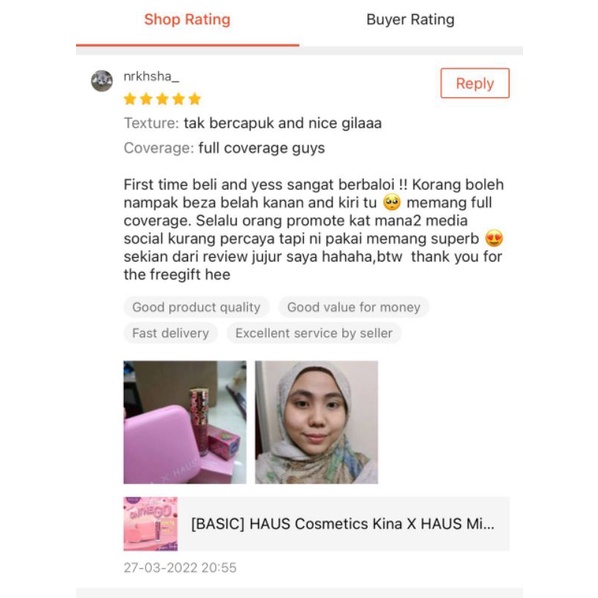The image size is (598, 598).
Task: Select the Good value for money tag
Action: click(x=354, y=307)
